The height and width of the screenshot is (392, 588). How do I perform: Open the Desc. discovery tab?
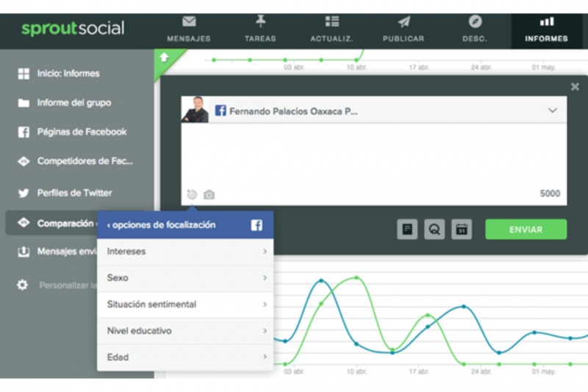pyautogui.click(x=475, y=29)
